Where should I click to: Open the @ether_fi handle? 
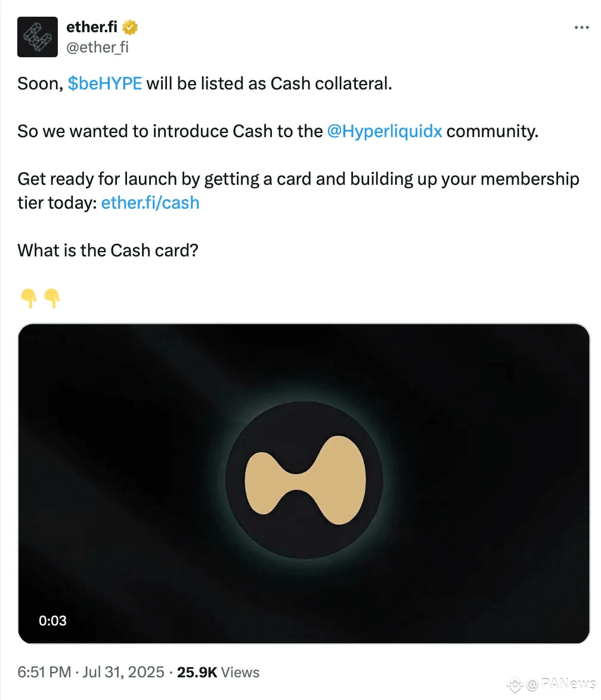(x=97, y=47)
